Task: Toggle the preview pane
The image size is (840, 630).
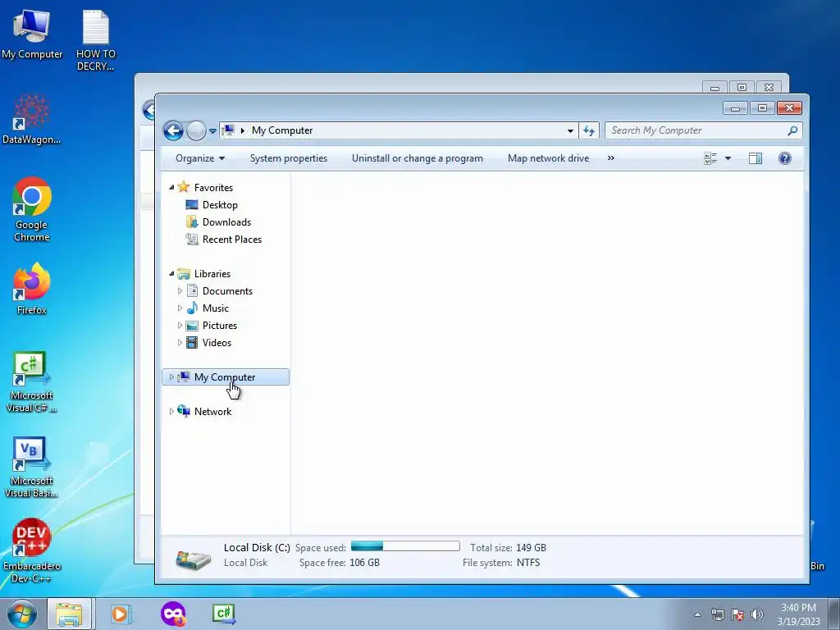Action: (x=756, y=158)
